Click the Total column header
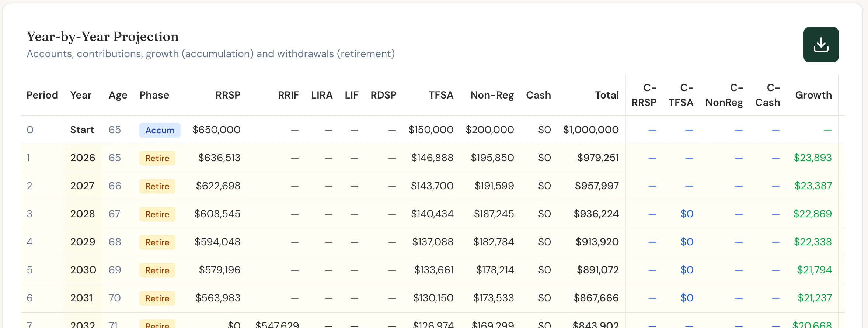Viewport: 868px width, 328px height. [x=607, y=95]
